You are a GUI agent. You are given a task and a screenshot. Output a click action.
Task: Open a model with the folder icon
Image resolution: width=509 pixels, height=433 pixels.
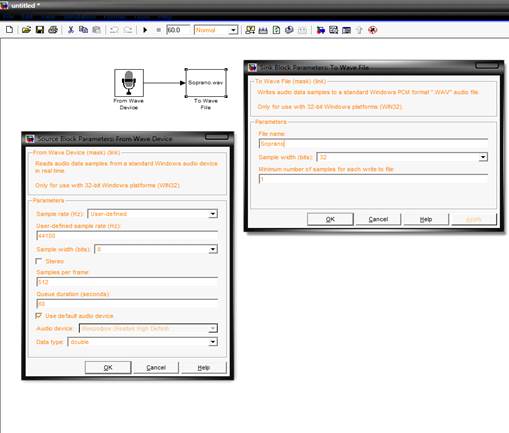tap(26, 30)
